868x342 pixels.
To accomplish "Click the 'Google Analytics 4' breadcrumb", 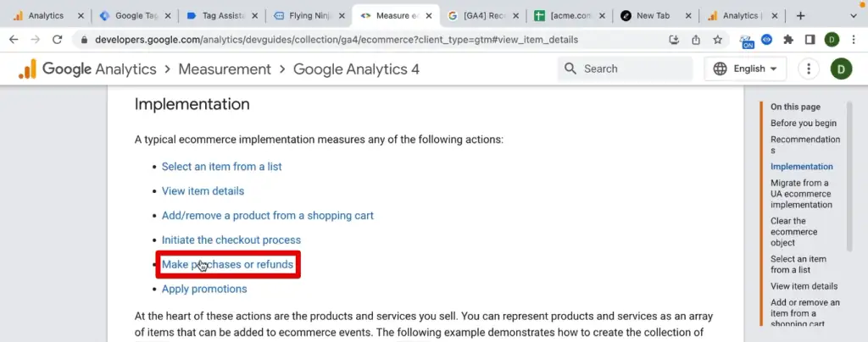I will pyautogui.click(x=356, y=69).
